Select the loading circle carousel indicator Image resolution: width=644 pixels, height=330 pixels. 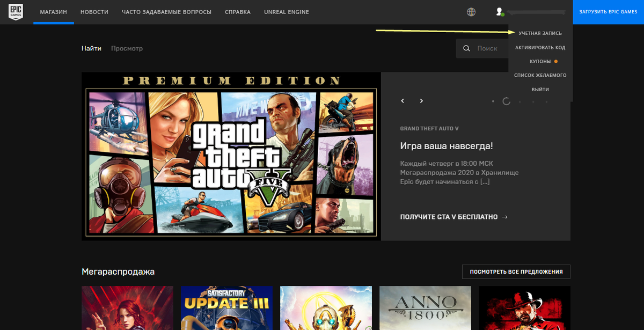[506, 101]
